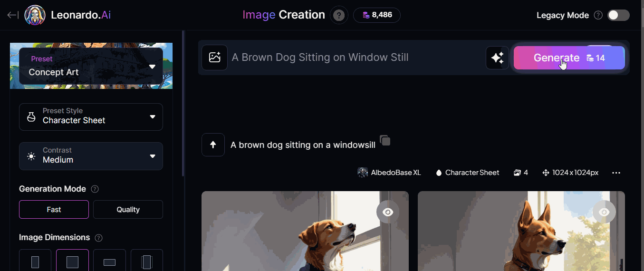Screen dimensions: 644x271
Task: Reuse prompt with the up arrow icon
Action: tap(213, 145)
